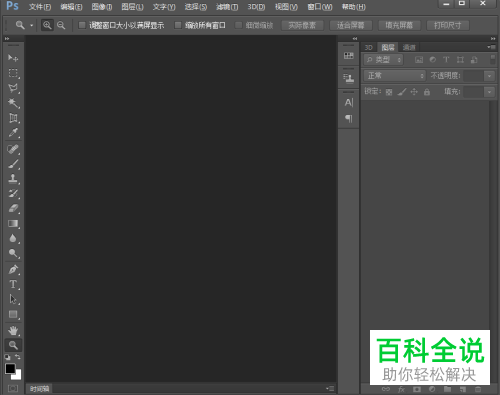Open the File menu
500x395 pixels.
point(39,7)
